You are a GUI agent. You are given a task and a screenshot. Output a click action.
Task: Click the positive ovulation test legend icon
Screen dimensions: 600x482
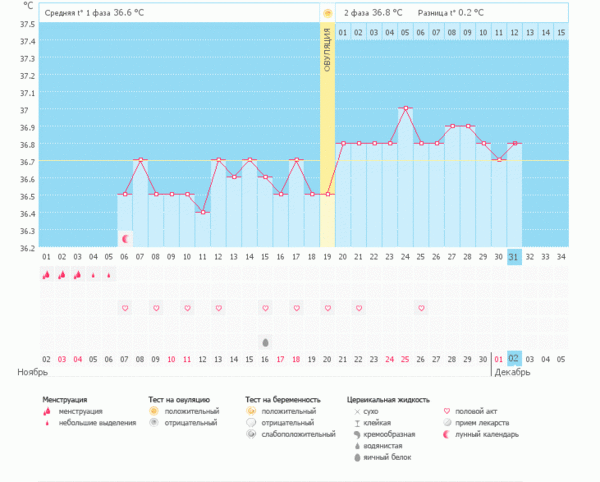153,411
